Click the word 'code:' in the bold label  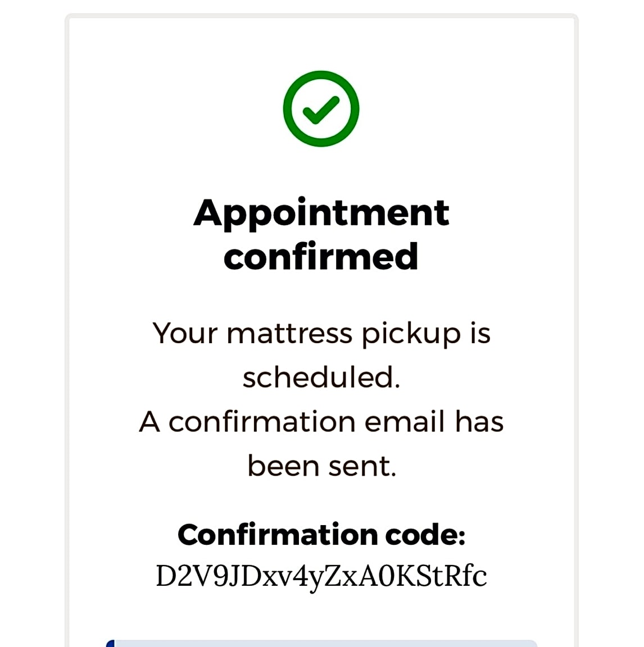click(425, 535)
